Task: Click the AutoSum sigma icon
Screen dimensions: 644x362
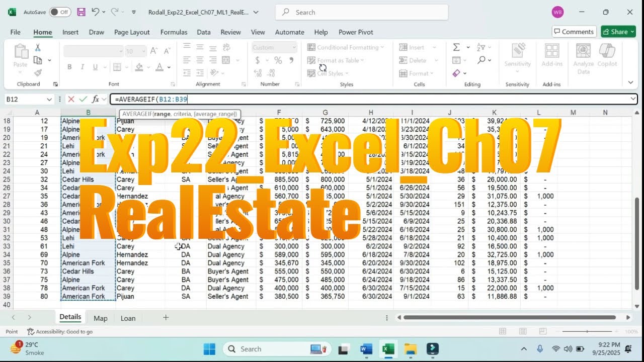Action: point(456,47)
